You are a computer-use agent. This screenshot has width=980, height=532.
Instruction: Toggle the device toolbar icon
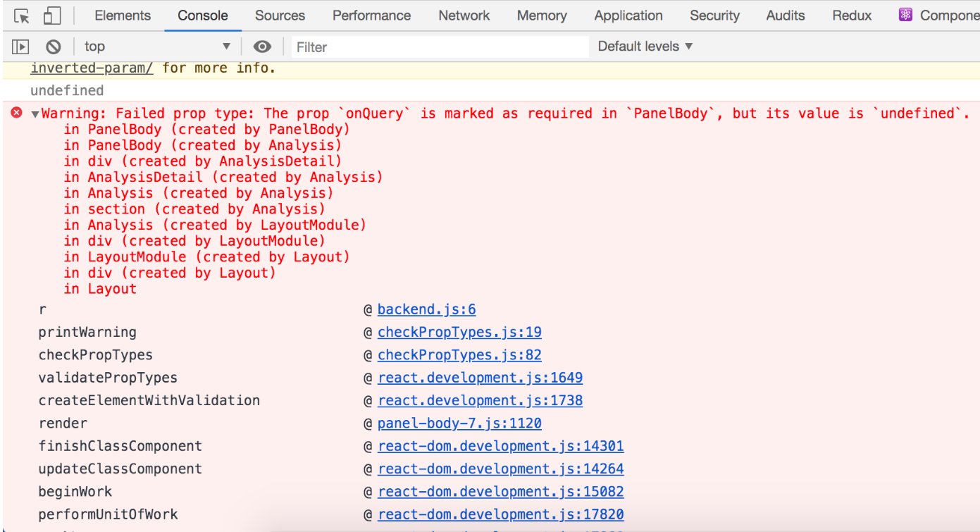pyautogui.click(x=52, y=16)
